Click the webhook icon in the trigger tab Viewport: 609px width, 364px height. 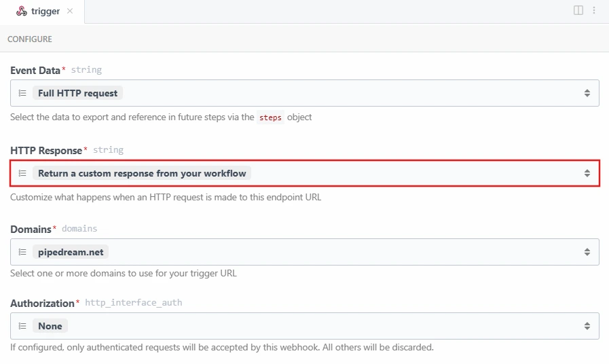pyautogui.click(x=22, y=11)
